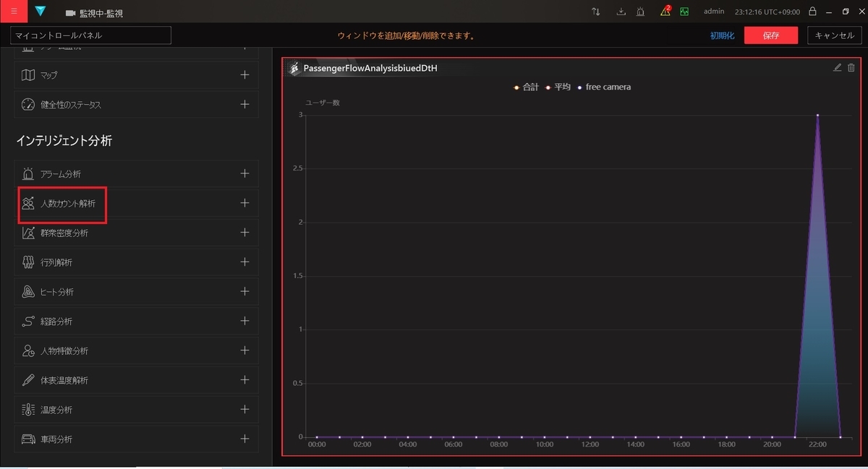The width and height of the screenshot is (868, 469).
Task: Add the マップ widget with its plus
Action: (244, 74)
